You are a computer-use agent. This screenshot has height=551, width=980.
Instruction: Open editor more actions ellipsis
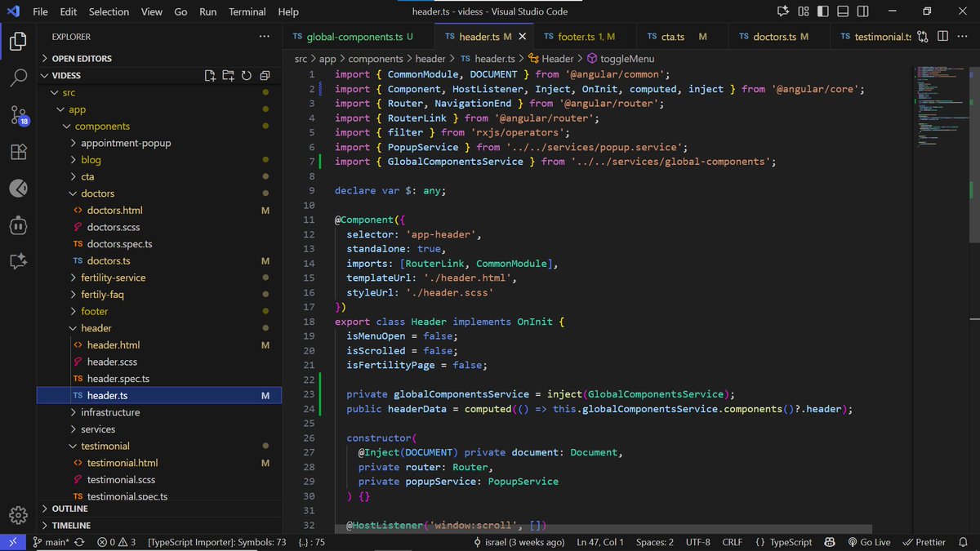[963, 37]
